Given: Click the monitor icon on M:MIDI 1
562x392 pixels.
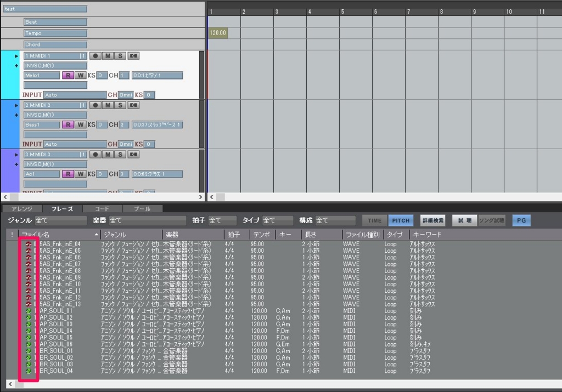Looking at the screenshot, I should (133, 56).
